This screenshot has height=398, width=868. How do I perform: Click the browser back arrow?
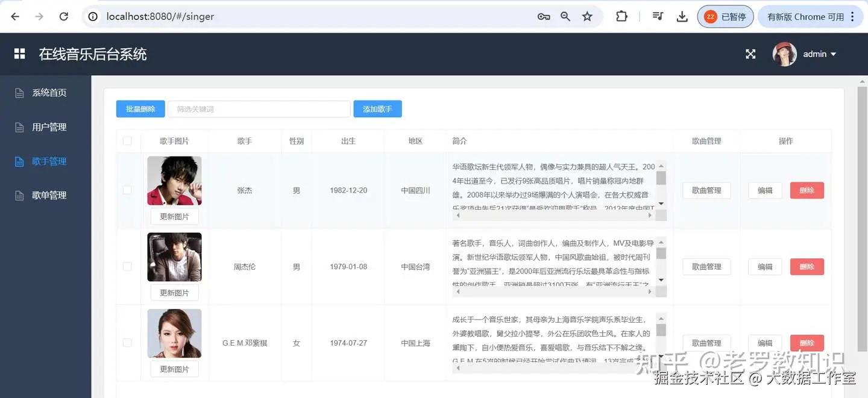[15, 17]
